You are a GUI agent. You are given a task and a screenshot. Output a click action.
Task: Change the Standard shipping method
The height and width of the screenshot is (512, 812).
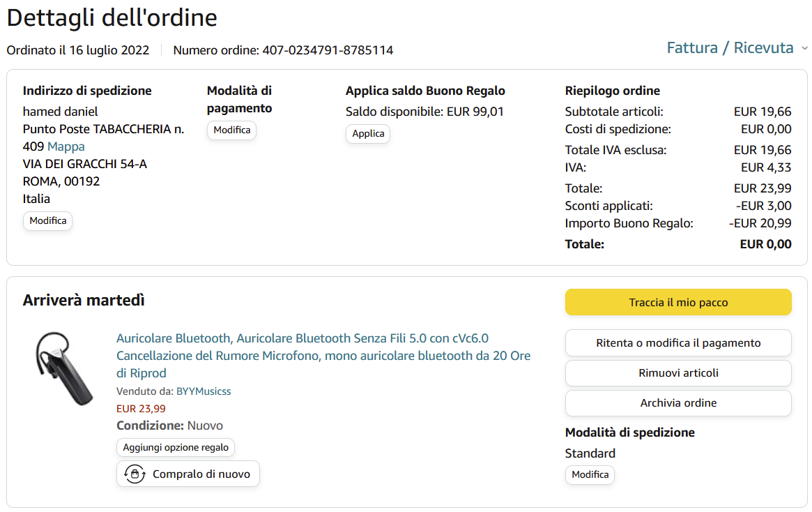pyautogui.click(x=590, y=475)
